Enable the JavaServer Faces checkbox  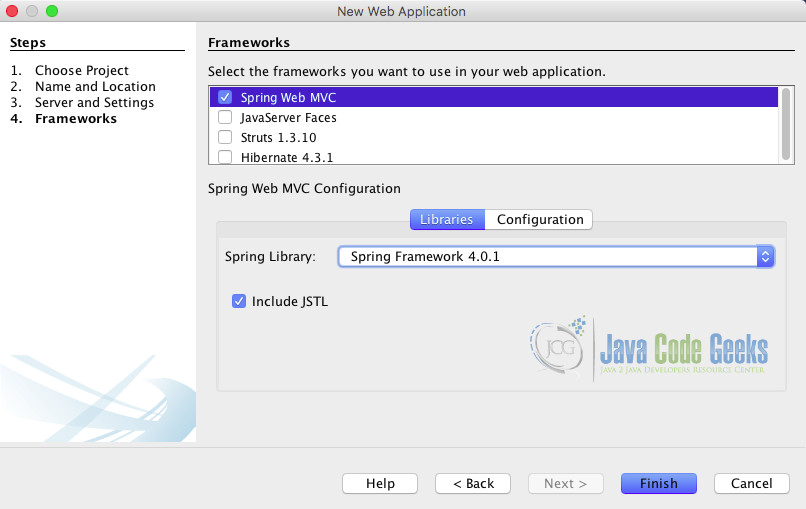[x=225, y=117]
